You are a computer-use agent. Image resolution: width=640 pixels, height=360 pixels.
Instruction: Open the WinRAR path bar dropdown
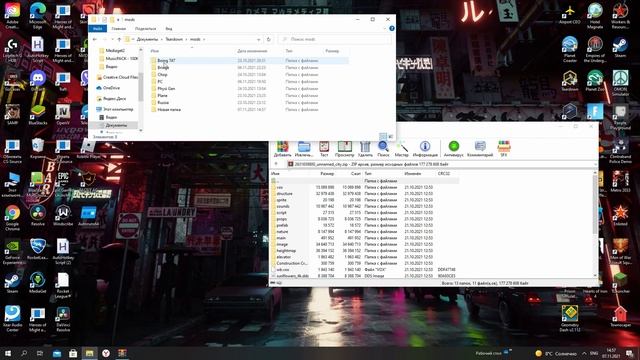(596, 164)
